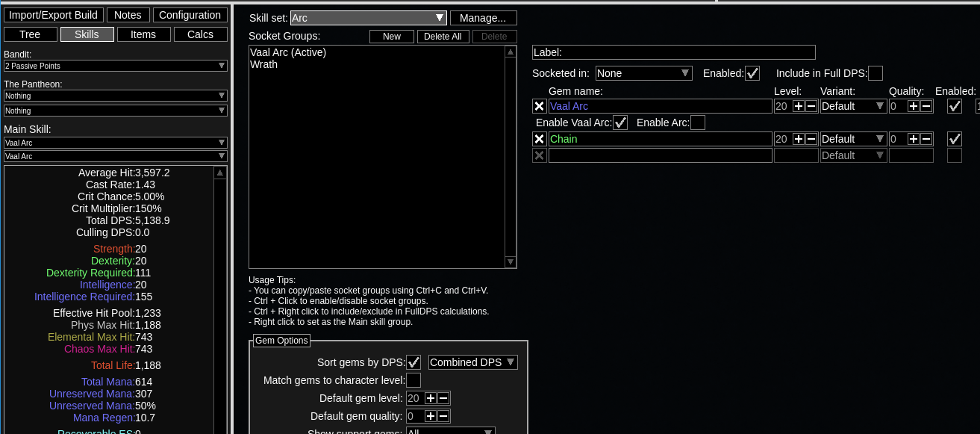Open second Pantheon dropdown
Screen dimensions: 980x434
pyautogui.click(x=116, y=111)
